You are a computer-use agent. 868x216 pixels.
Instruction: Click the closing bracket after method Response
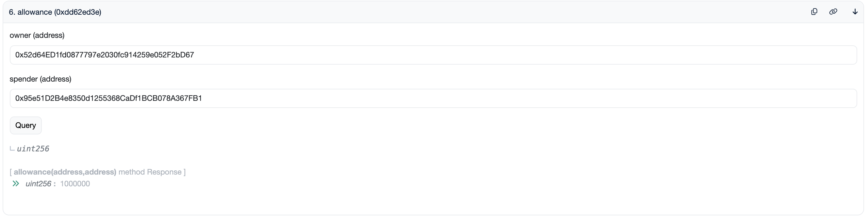point(184,172)
